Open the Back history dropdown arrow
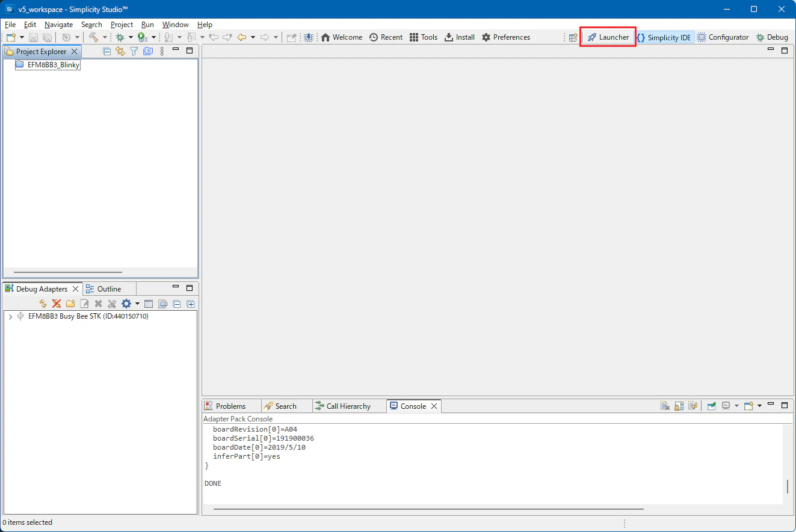The width and height of the screenshot is (796, 532). coord(253,37)
